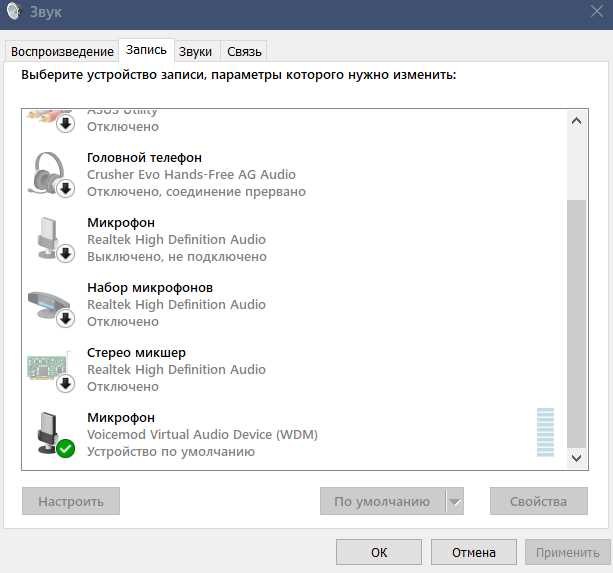
Task: Open Свойства of selected device
Action: coord(539,501)
